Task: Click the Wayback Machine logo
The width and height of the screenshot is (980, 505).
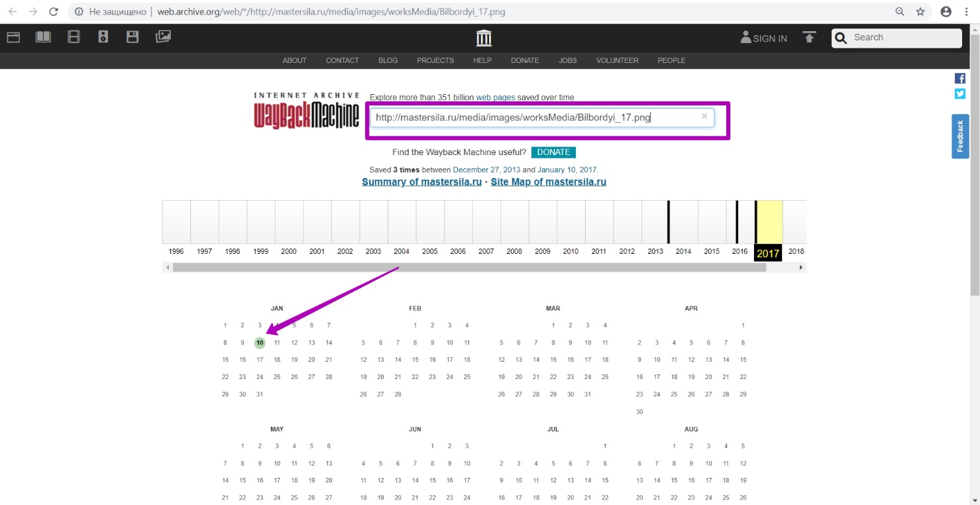Action: [306, 111]
